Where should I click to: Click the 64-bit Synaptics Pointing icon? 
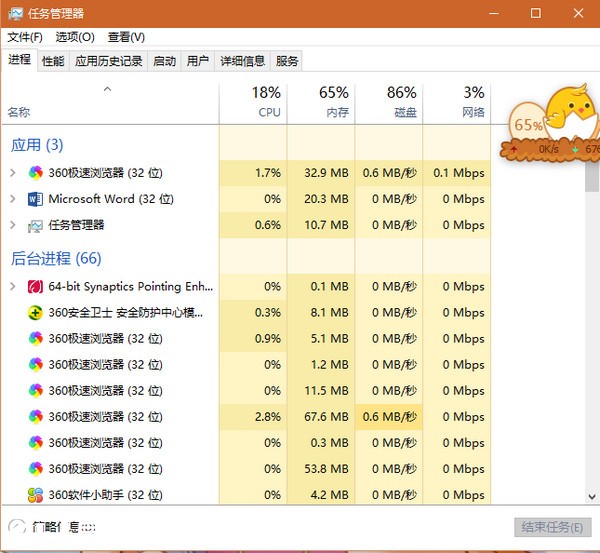coord(36,287)
